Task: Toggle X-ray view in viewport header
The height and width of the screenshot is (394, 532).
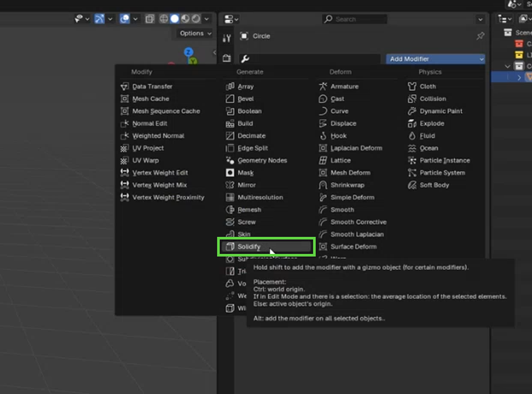Action: click(x=150, y=19)
